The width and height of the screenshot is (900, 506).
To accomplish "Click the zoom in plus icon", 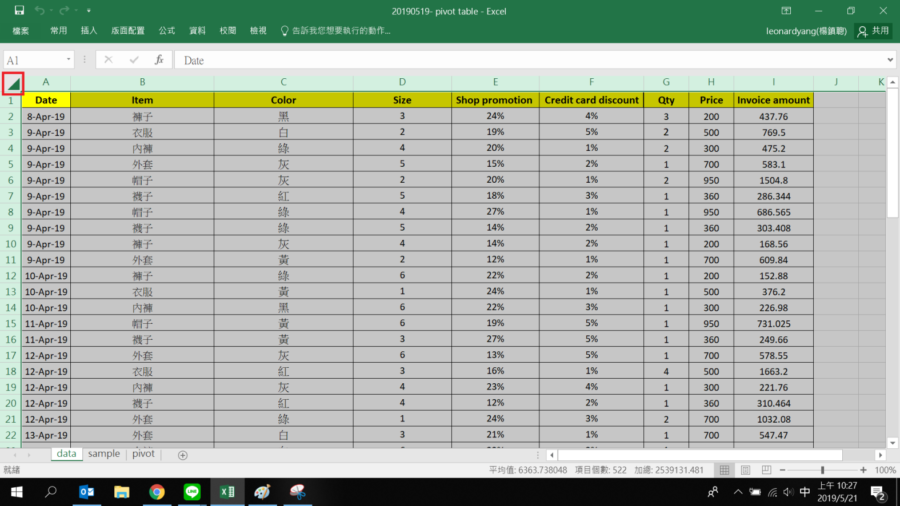I will pos(864,470).
